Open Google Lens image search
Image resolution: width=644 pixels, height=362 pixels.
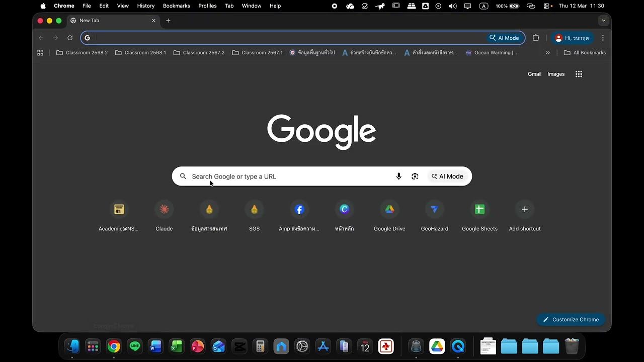(x=415, y=176)
